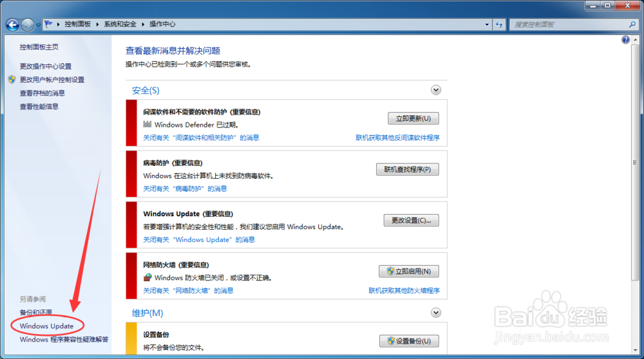This screenshot has width=644, height=359.
Task: Click the 维护(M) section heading
Action: click(147, 313)
